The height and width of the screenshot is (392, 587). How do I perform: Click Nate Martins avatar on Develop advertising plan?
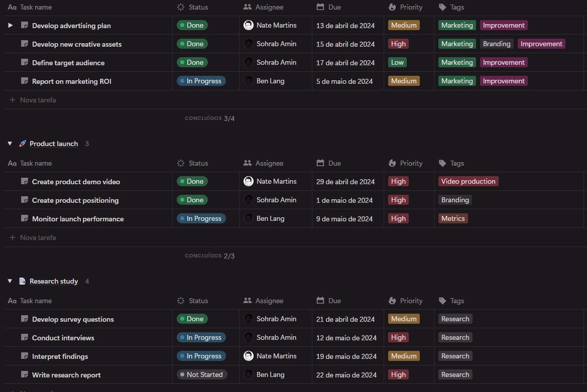point(249,25)
